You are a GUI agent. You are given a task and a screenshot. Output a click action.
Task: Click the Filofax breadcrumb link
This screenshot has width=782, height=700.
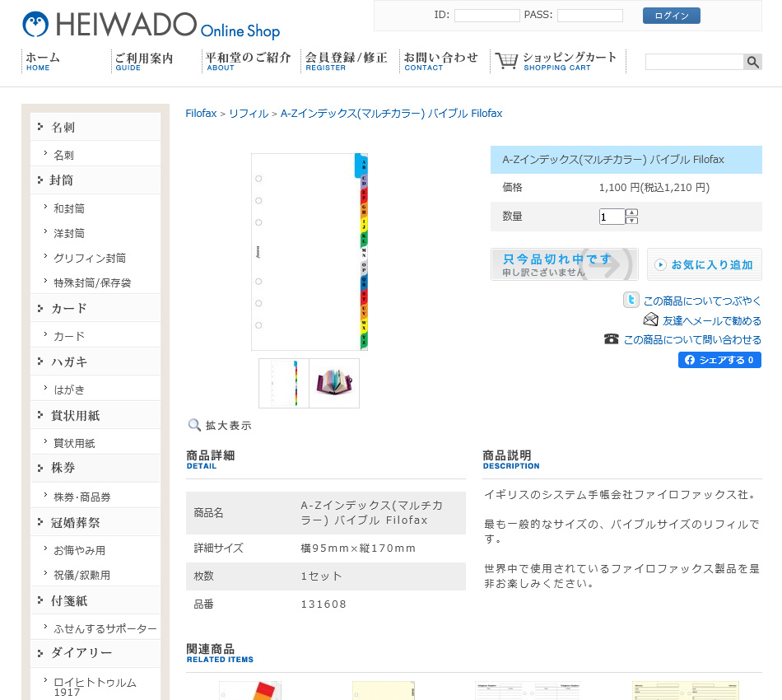coord(201,114)
